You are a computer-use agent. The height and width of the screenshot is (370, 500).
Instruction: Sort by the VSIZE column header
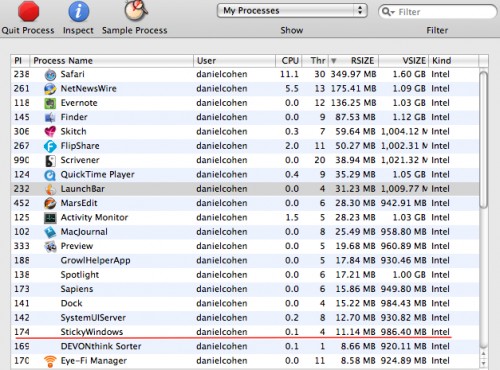[x=404, y=61]
